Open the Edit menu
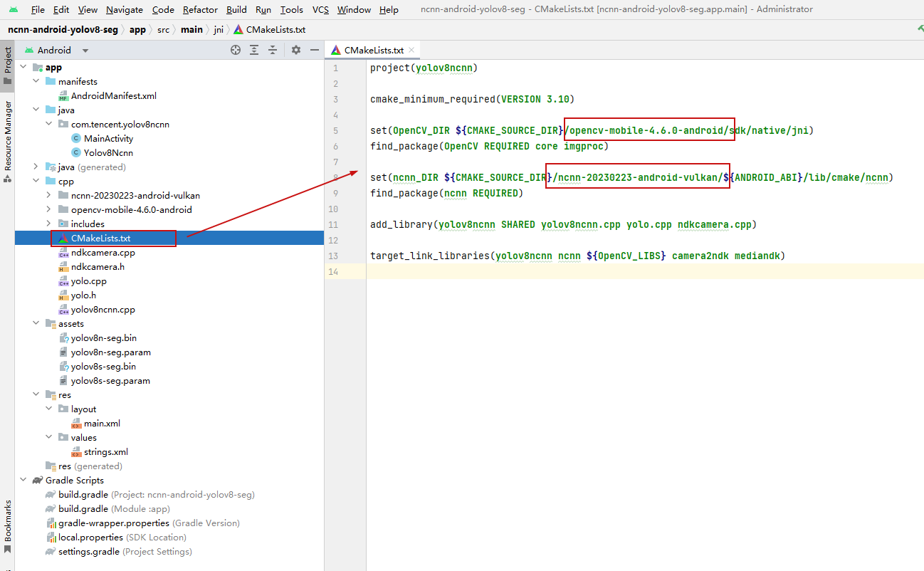This screenshot has height=571, width=924. (x=61, y=9)
